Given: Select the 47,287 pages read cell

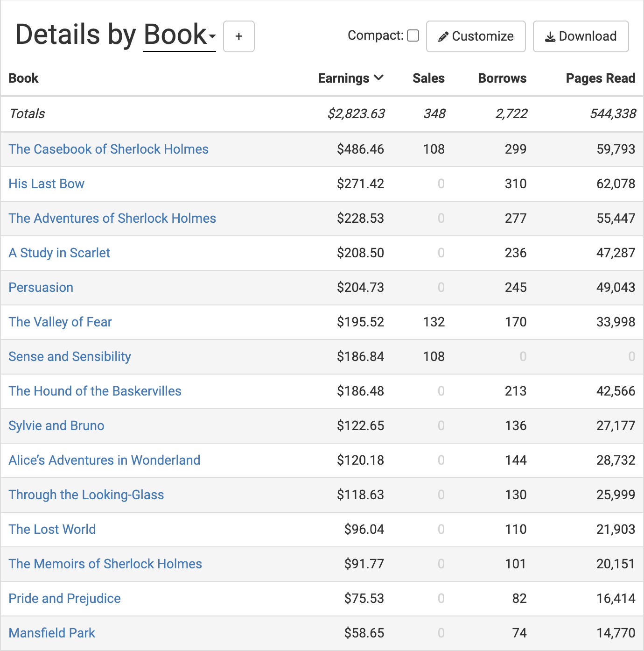Looking at the screenshot, I should [616, 253].
